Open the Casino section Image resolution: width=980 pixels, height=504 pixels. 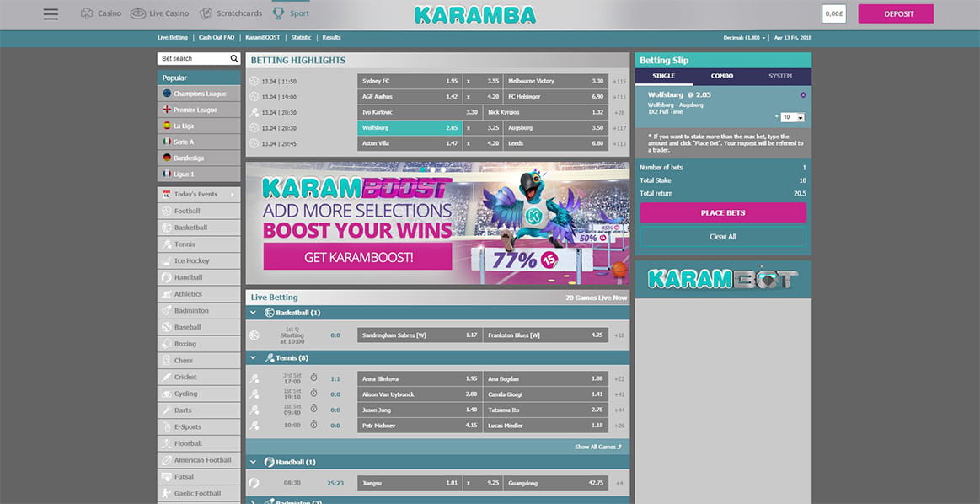click(x=101, y=13)
